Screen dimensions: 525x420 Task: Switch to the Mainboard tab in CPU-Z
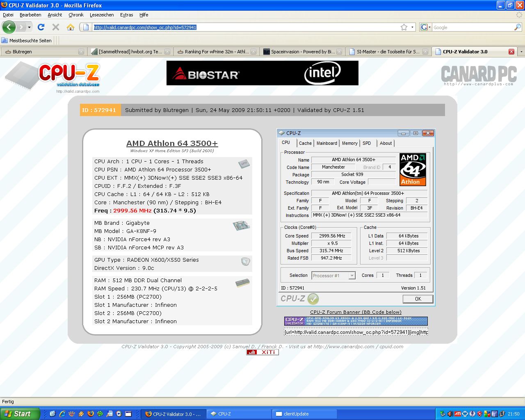[x=327, y=143]
